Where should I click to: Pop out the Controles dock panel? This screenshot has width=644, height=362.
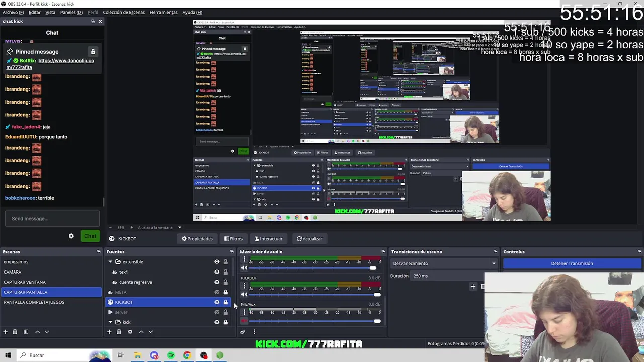point(640,252)
